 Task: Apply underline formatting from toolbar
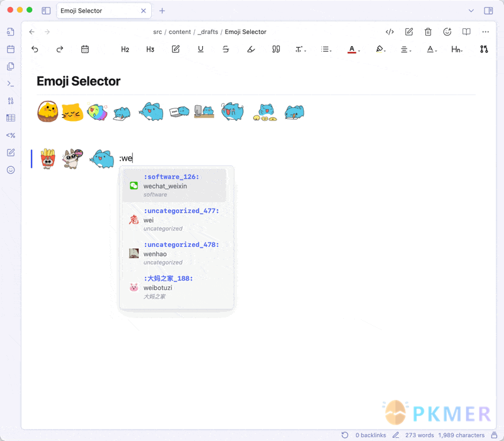[200, 49]
